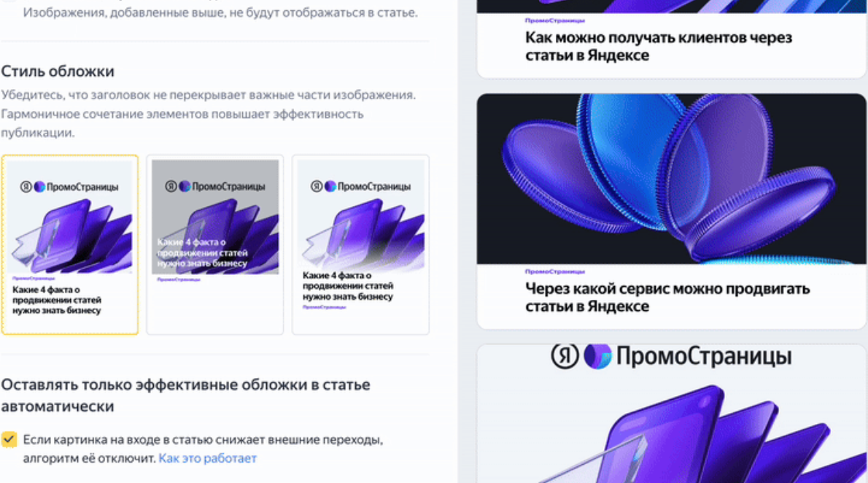Click the blue coins image in the preview card
This screenshot has height=483, width=868.
click(x=671, y=178)
